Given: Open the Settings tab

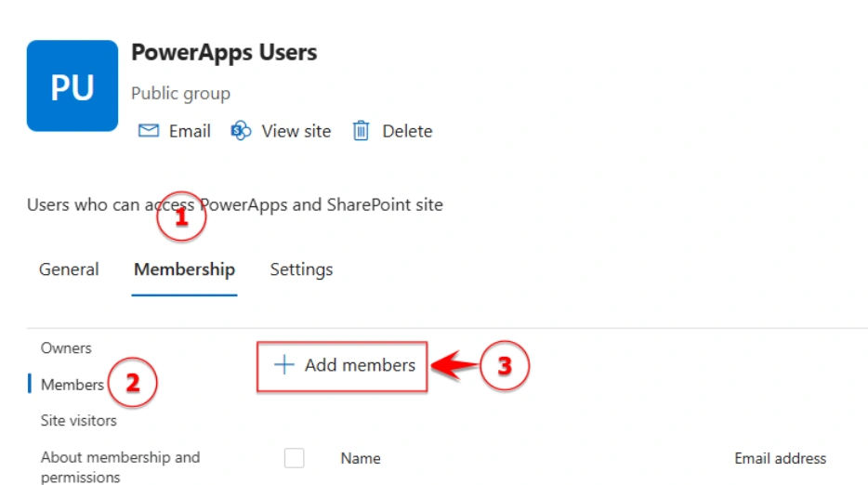Looking at the screenshot, I should 301,269.
